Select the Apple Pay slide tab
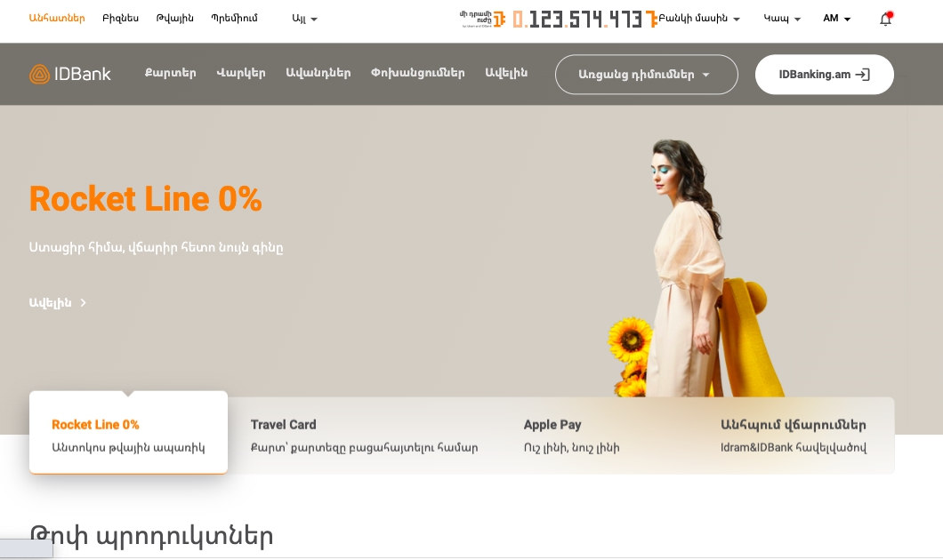 tap(571, 435)
